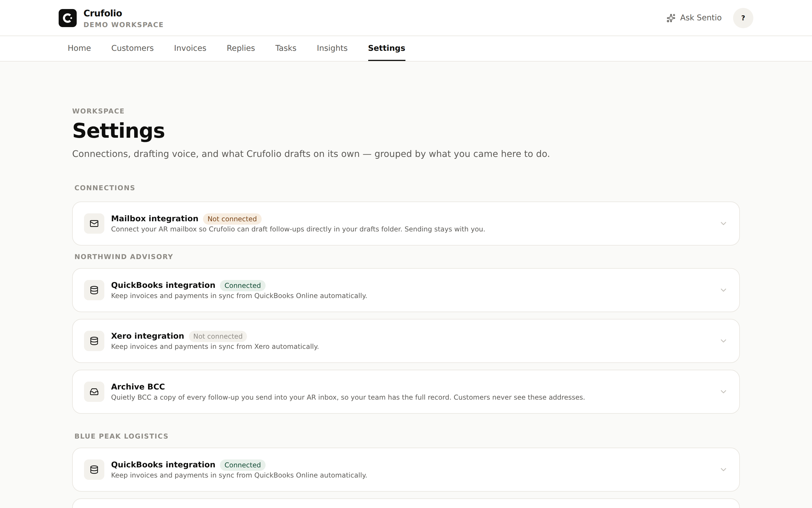
Task: Expand Northwind Advisory QuickBooks integration chevron
Action: pyautogui.click(x=723, y=290)
